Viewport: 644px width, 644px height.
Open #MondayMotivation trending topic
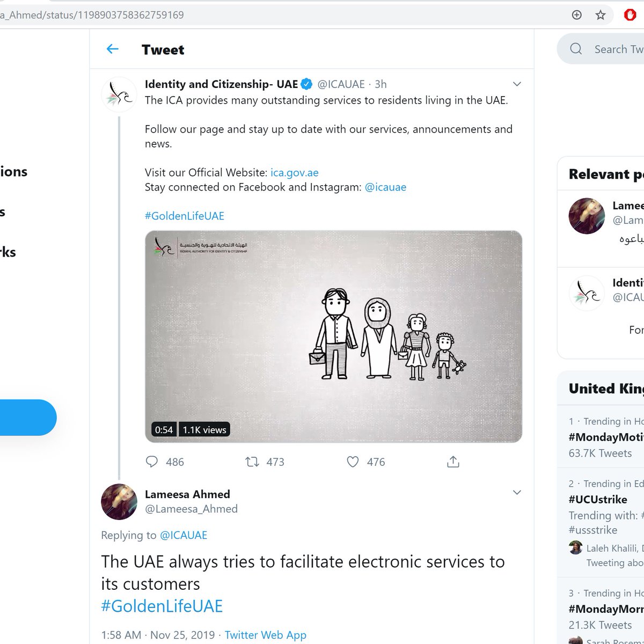[x=606, y=437]
